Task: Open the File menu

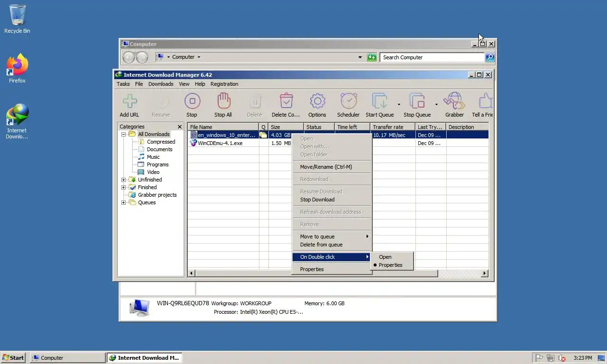Action: [x=139, y=84]
